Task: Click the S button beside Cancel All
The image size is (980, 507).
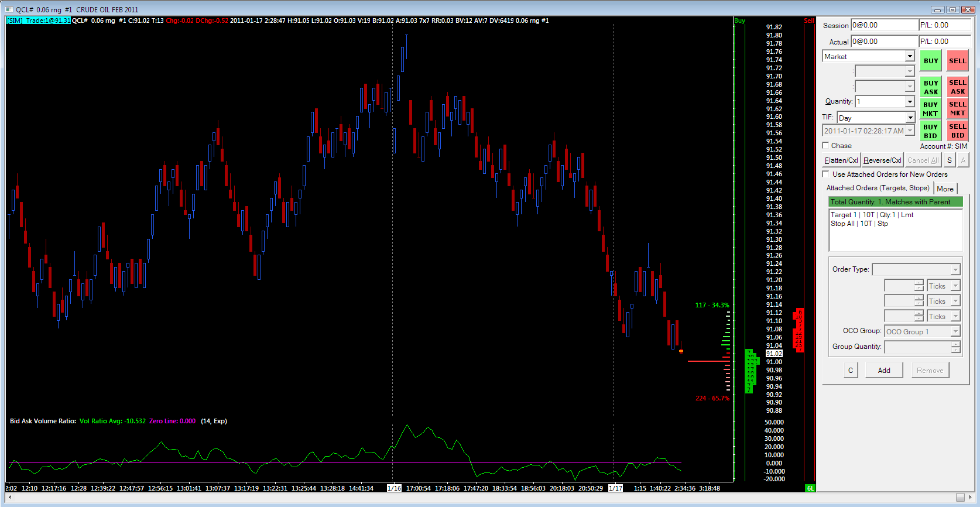Action: pos(950,160)
